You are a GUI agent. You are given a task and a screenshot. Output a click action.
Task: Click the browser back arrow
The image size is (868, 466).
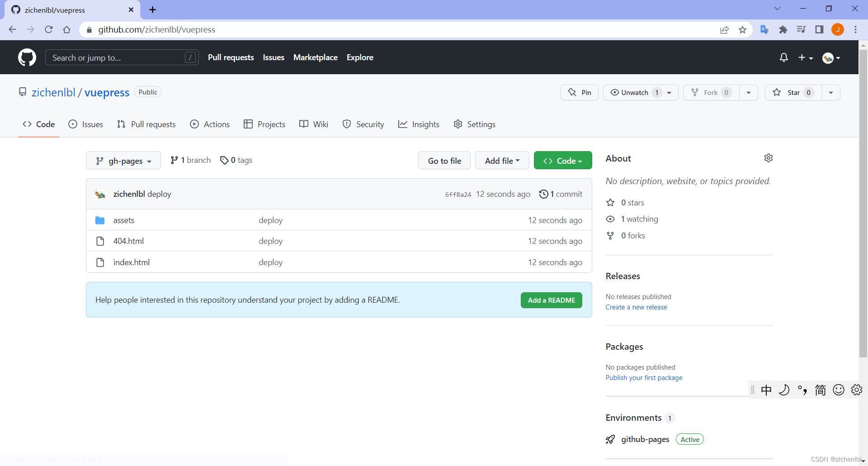[x=13, y=29]
